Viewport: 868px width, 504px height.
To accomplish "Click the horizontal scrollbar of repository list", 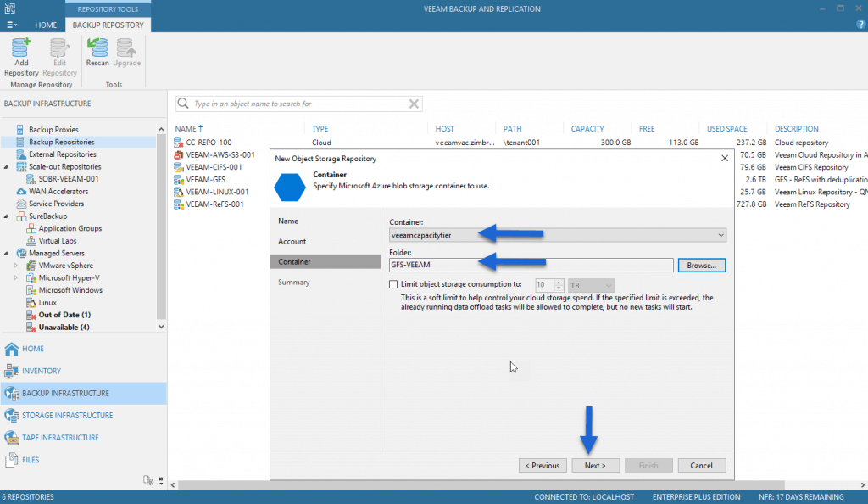I will pyautogui.click(x=481, y=485).
